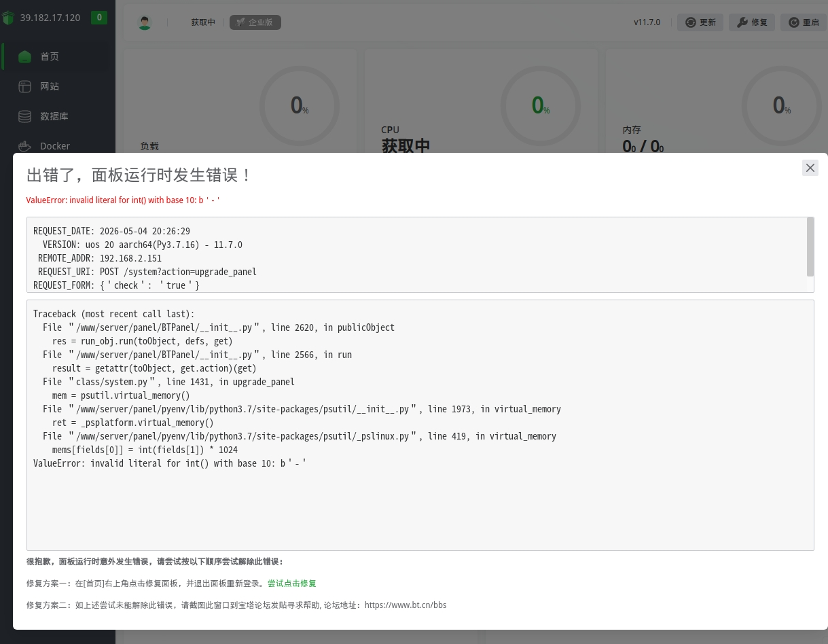Click the 修复方案二 instruction text
This screenshot has width=828, height=644.
coord(236,605)
